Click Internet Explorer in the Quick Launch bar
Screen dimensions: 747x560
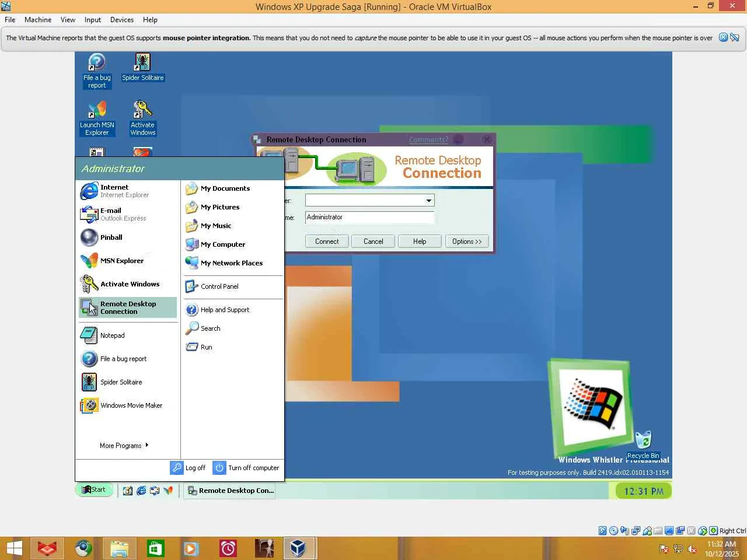pos(141,491)
